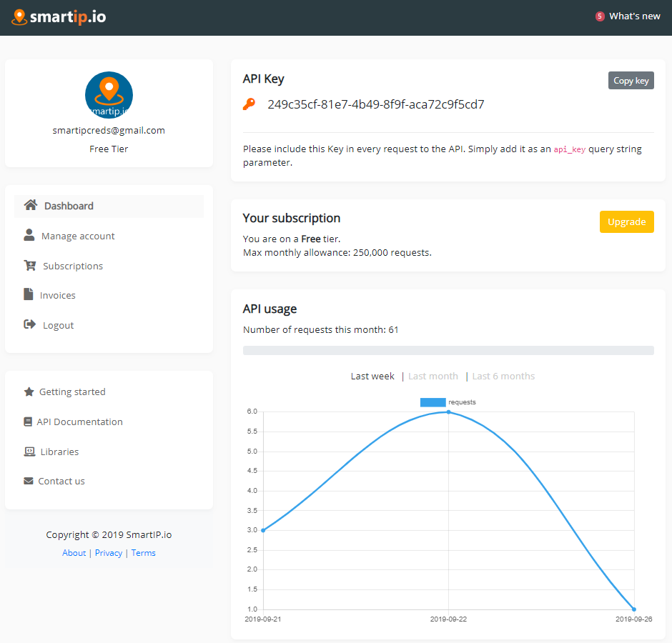Click the api_key code text
The width and height of the screenshot is (672, 643).
569,149
